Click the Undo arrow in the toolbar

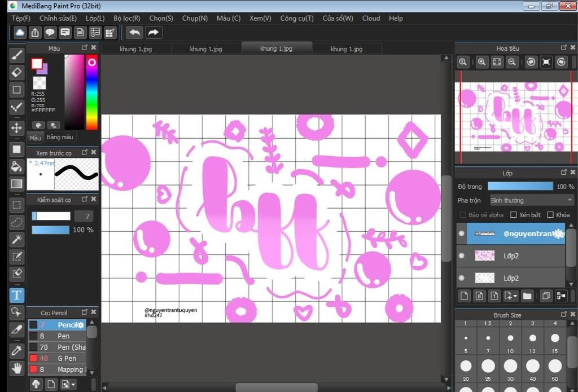click(134, 33)
